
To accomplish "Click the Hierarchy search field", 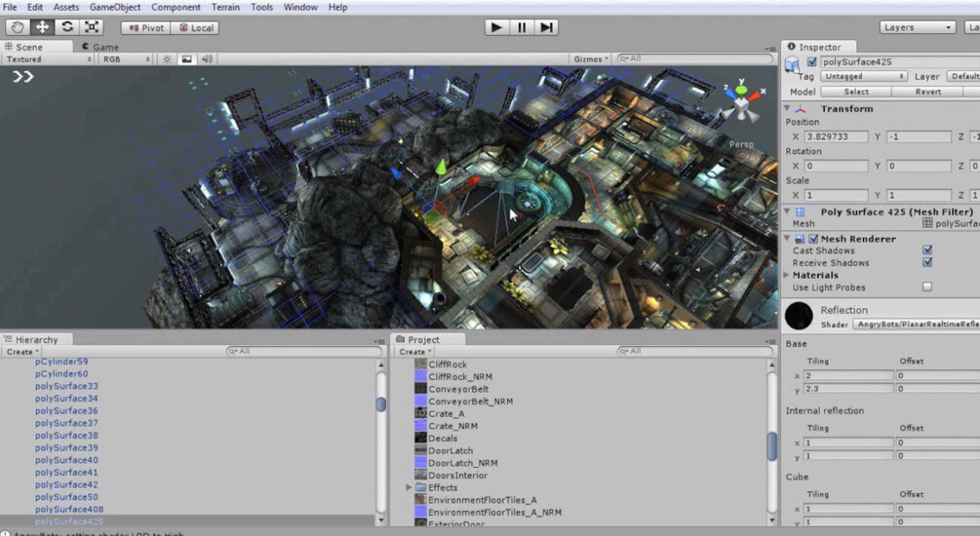I will pyautogui.click(x=303, y=351).
